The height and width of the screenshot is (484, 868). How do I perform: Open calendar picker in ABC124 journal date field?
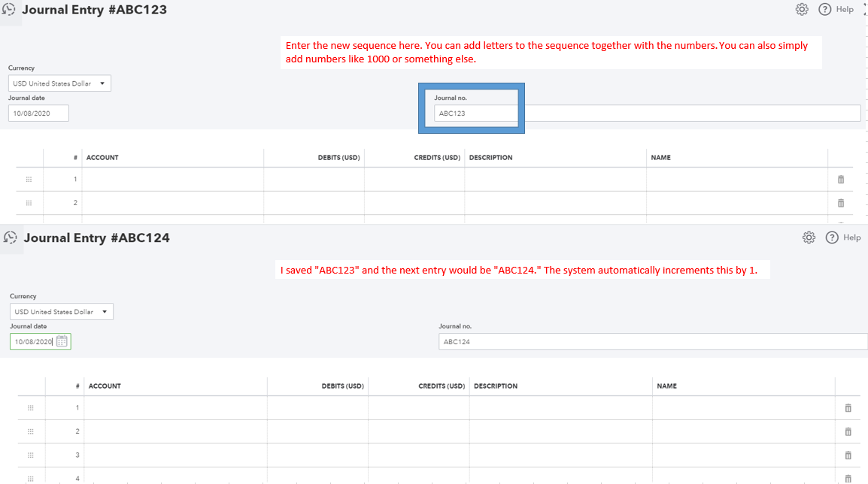click(x=62, y=341)
